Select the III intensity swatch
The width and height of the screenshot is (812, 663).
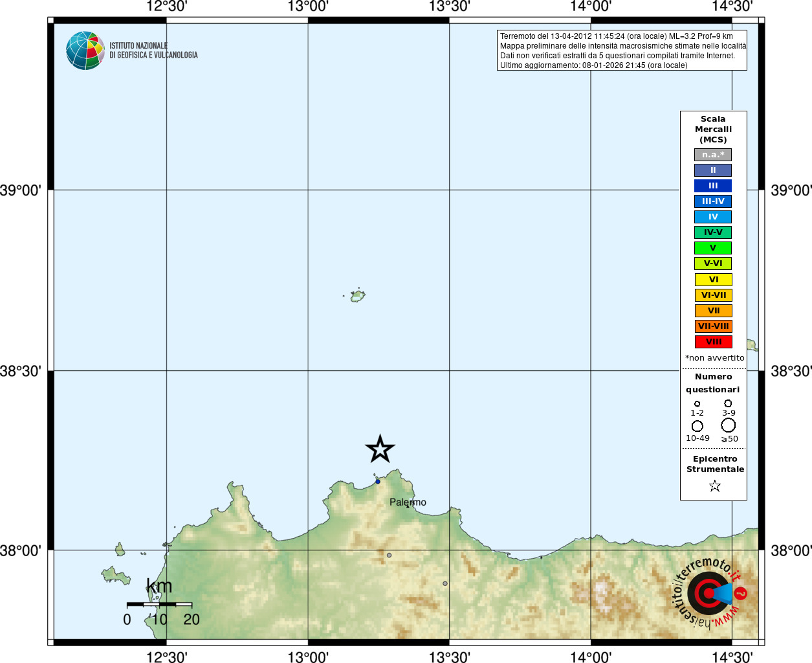713,186
